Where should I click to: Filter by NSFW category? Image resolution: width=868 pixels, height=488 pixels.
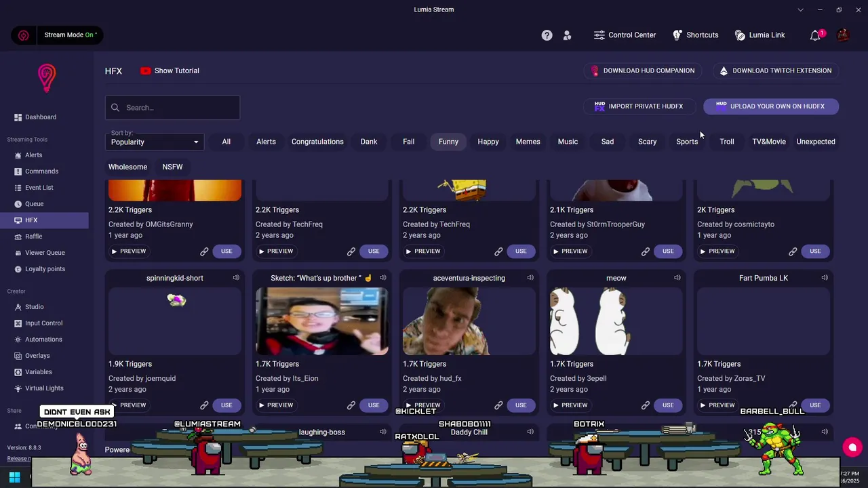click(x=172, y=167)
